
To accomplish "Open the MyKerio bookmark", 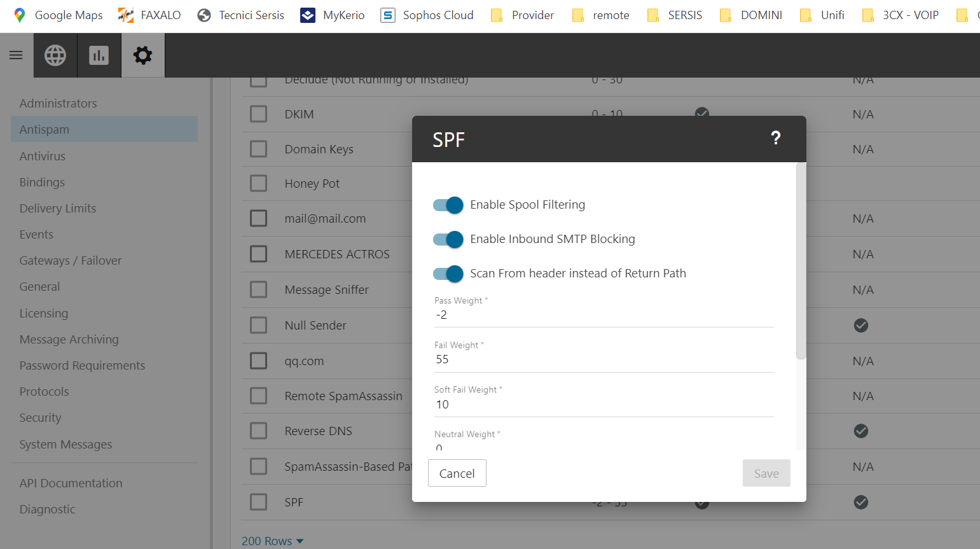I will [333, 15].
